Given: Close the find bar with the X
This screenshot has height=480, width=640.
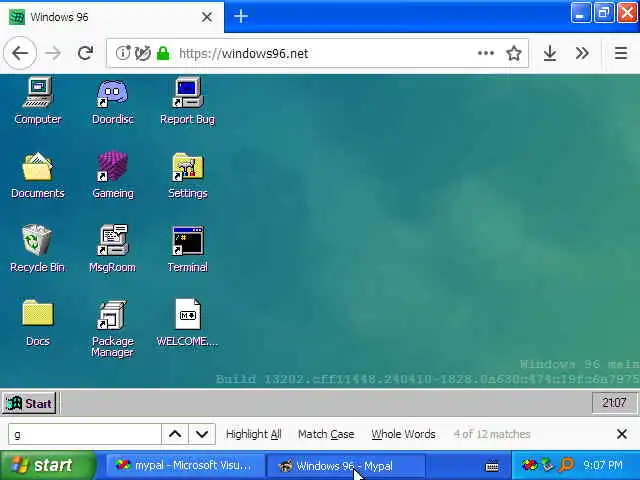Looking at the screenshot, I should tap(622, 434).
